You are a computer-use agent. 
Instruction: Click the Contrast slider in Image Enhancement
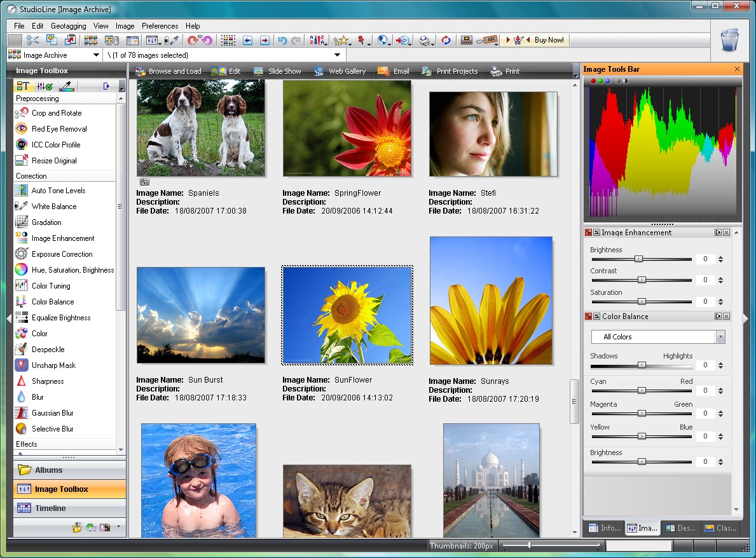(x=641, y=280)
